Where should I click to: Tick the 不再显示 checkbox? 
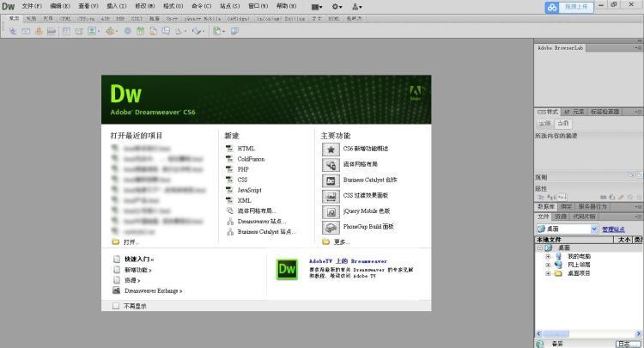click(116, 306)
